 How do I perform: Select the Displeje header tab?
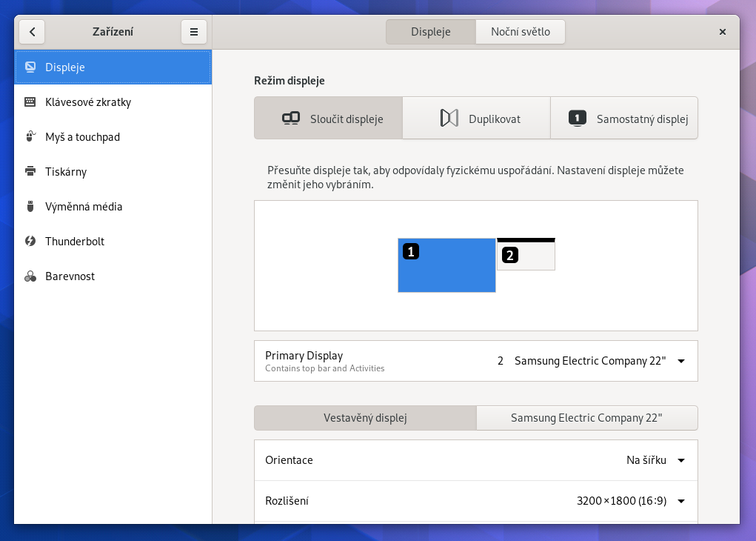(x=430, y=32)
